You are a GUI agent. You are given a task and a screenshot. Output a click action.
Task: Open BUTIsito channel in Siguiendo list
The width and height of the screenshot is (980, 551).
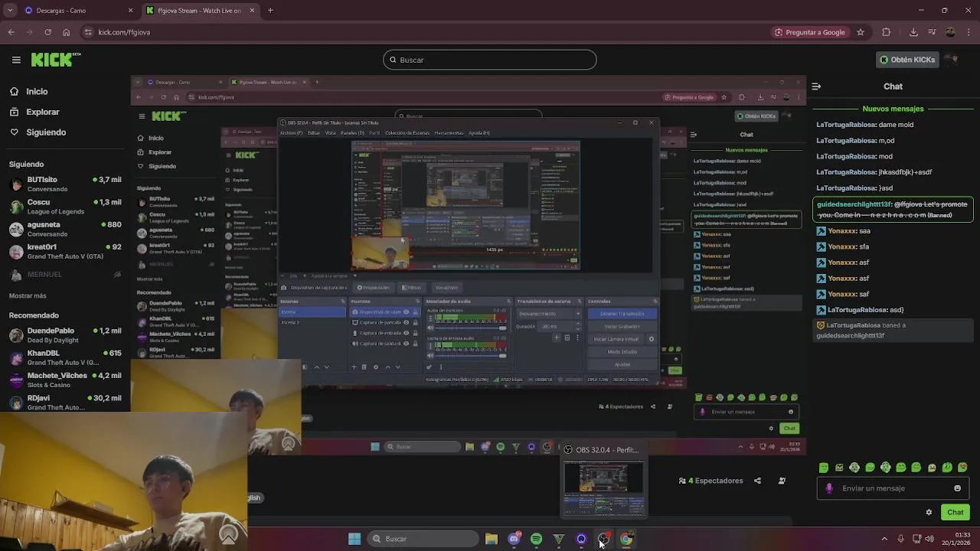(65, 184)
